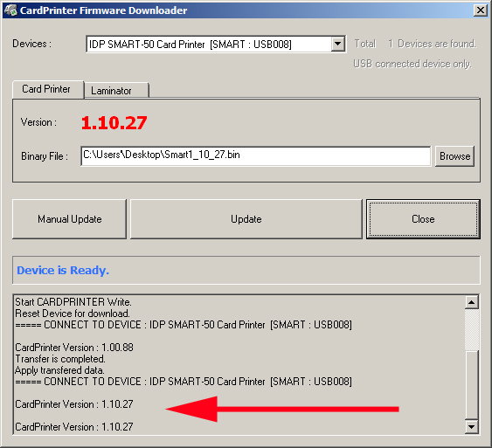Browse for a binary firmware file
The image size is (492, 448).
tap(454, 156)
